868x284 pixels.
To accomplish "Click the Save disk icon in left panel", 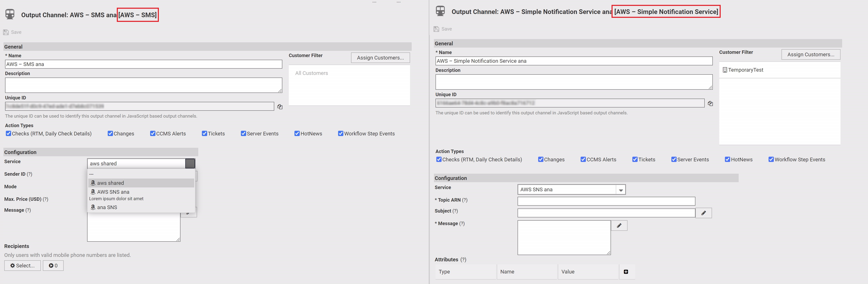I will click(x=6, y=32).
